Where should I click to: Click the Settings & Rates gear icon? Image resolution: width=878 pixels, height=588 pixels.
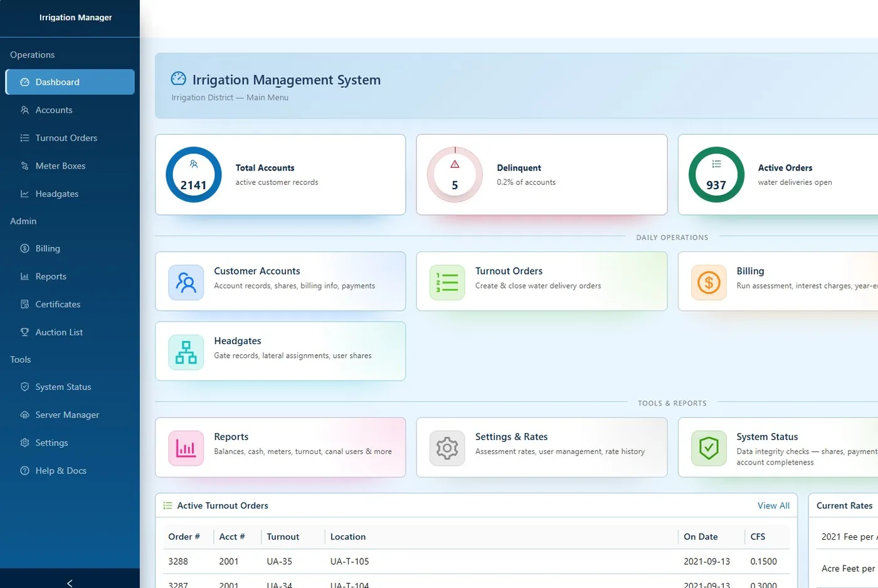click(x=447, y=448)
